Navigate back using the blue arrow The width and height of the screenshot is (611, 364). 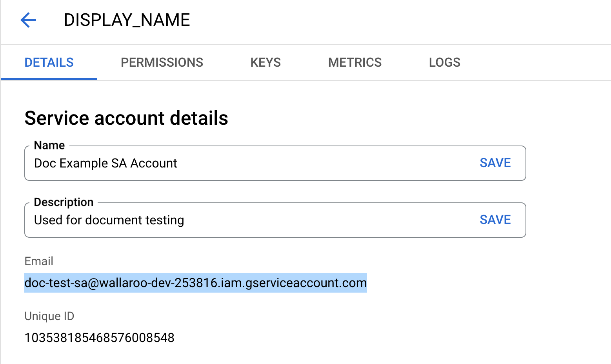(28, 20)
